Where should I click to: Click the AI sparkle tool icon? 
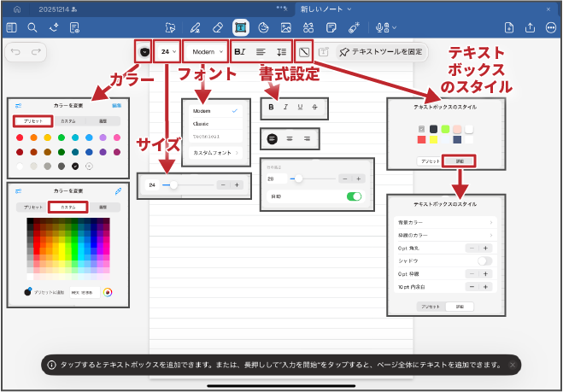pos(54,27)
